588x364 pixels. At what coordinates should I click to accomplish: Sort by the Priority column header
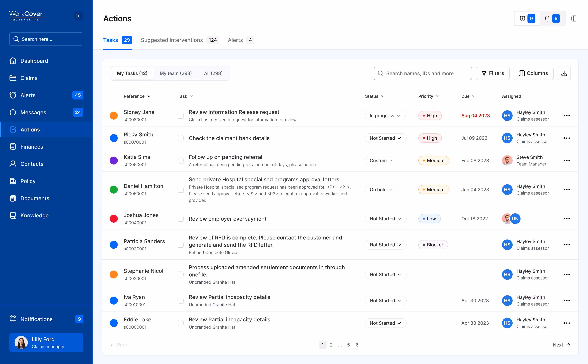click(x=428, y=96)
